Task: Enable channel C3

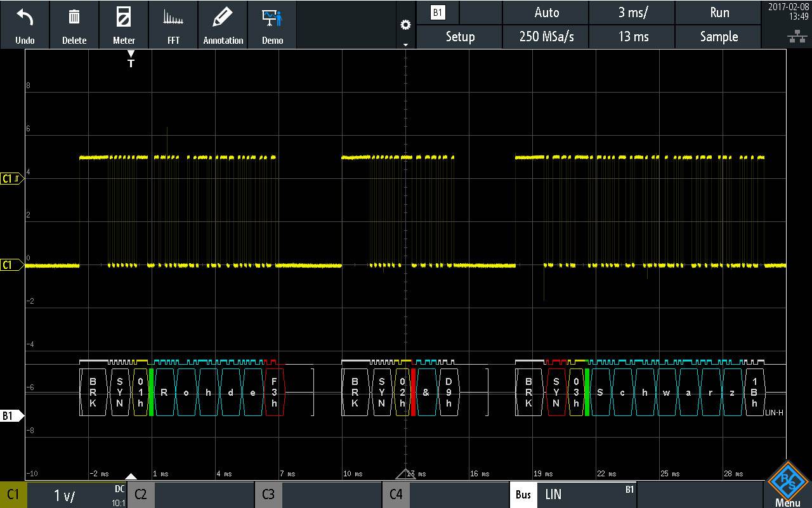Action: [268, 495]
